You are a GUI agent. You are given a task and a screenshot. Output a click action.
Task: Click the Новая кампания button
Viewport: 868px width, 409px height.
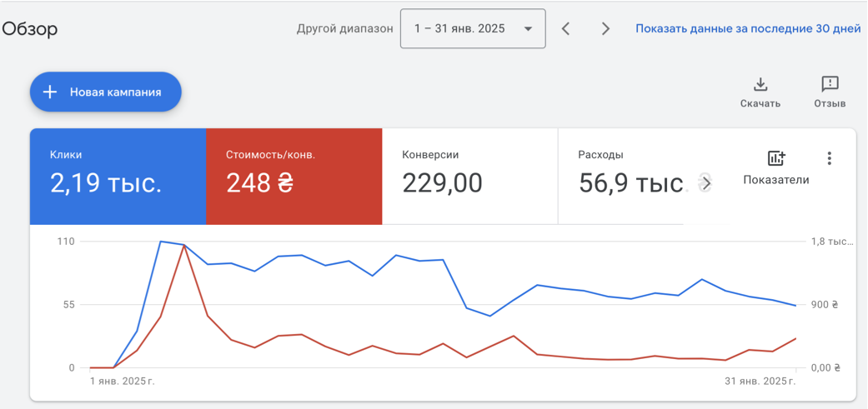tap(106, 92)
